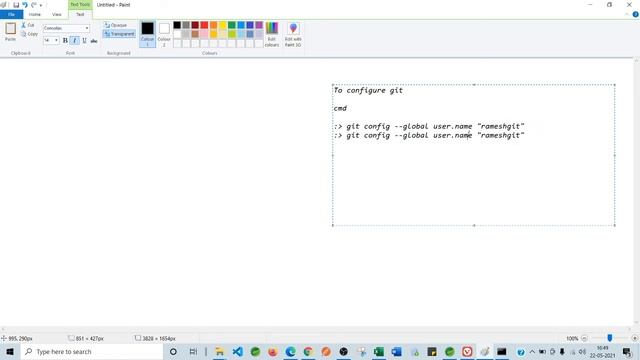Open File Explorer from the taskbar
This screenshot has width=640, height=360.
(x=220, y=351)
